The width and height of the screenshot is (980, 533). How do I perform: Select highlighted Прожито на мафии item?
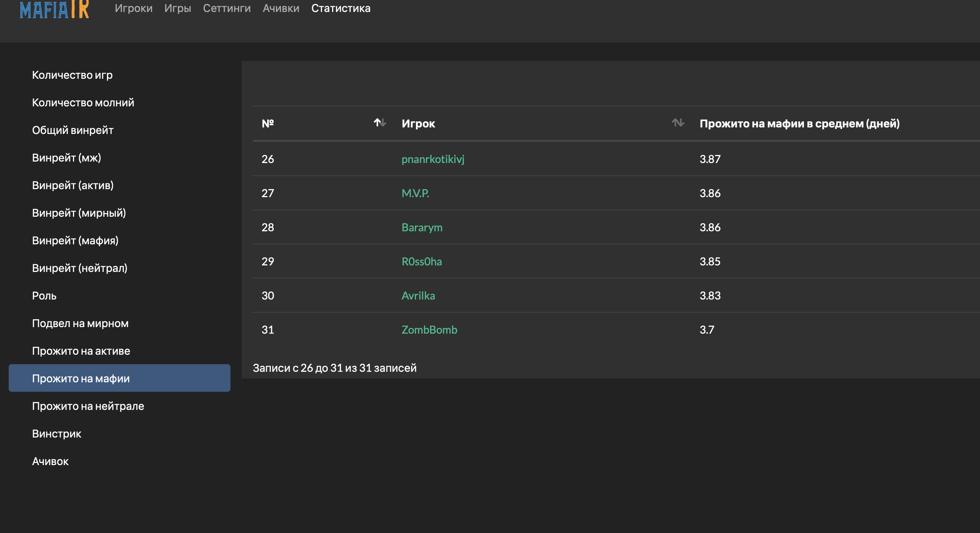point(119,378)
